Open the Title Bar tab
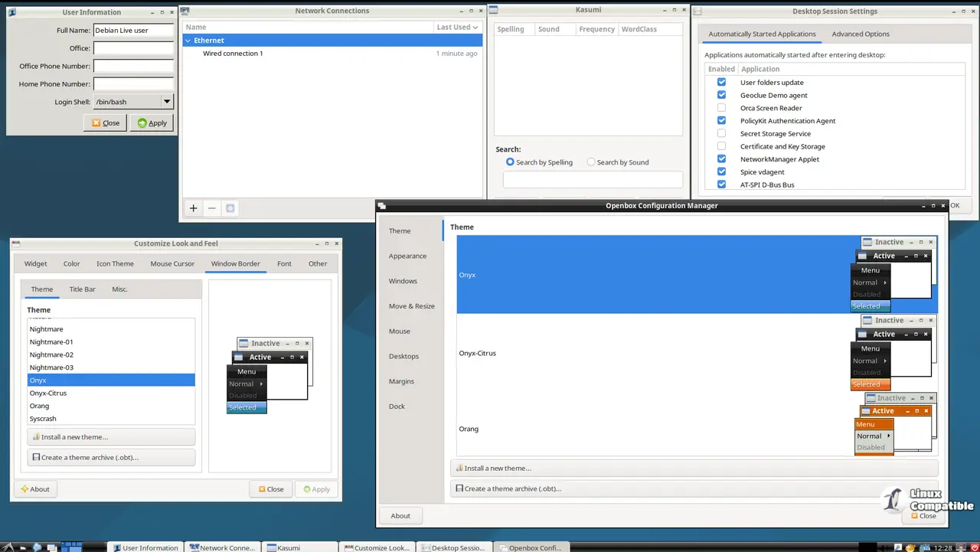Image resolution: width=980 pixels, height=552 pixels. click(82, 289)
